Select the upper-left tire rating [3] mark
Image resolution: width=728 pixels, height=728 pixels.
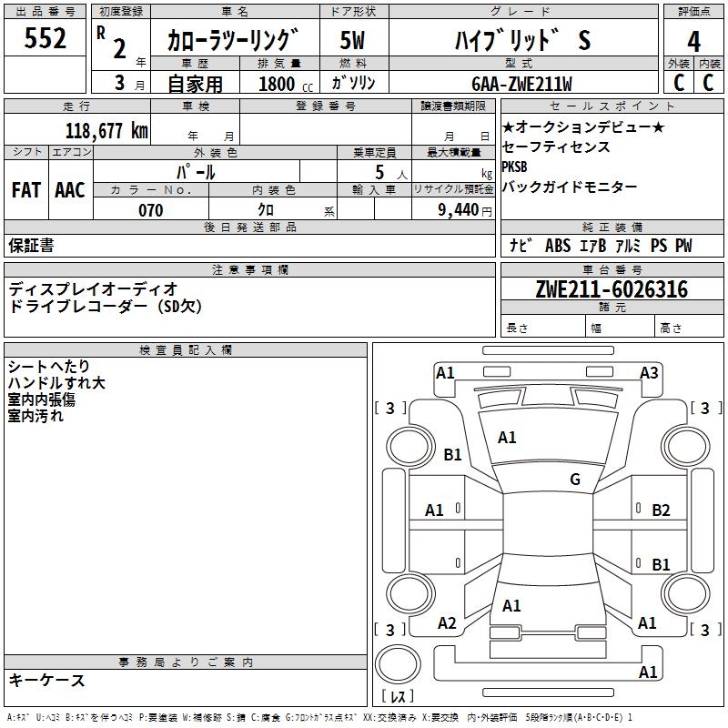tap(390, 408)
